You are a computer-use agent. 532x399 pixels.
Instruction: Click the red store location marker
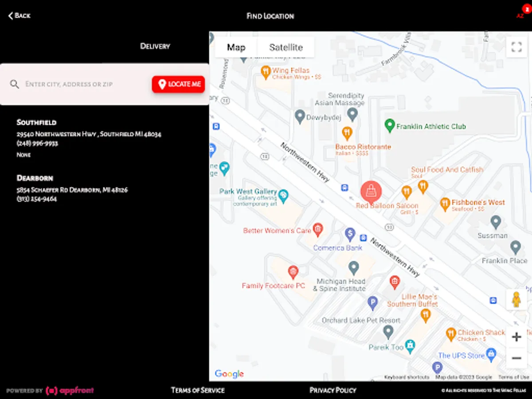tap(371, 191)
